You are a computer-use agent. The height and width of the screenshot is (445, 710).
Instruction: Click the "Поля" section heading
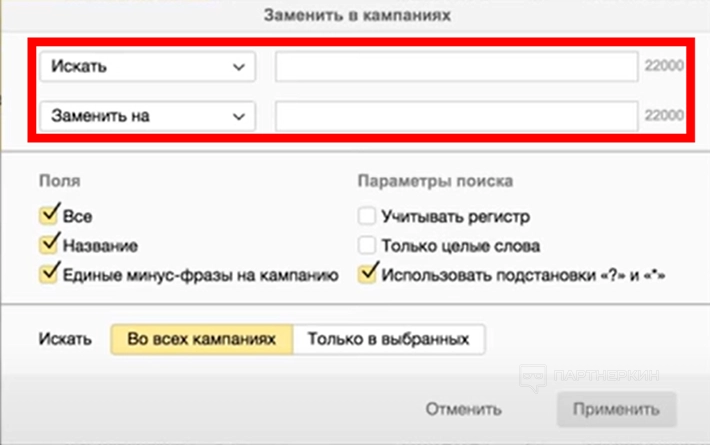click(60, 182)
